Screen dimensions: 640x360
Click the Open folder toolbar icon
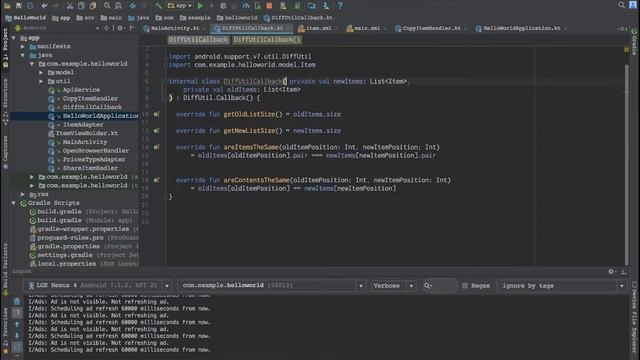point(7,5)
